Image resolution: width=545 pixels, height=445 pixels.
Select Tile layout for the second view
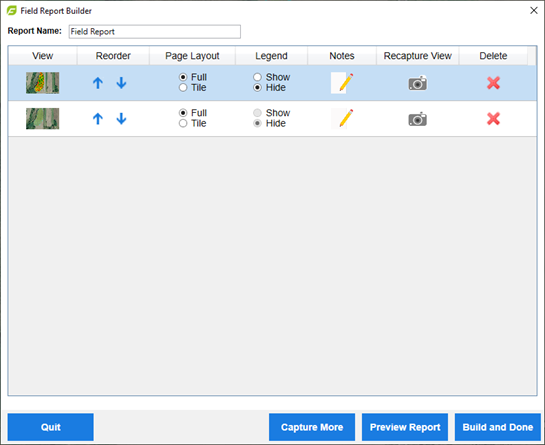(x=193, y=123)
